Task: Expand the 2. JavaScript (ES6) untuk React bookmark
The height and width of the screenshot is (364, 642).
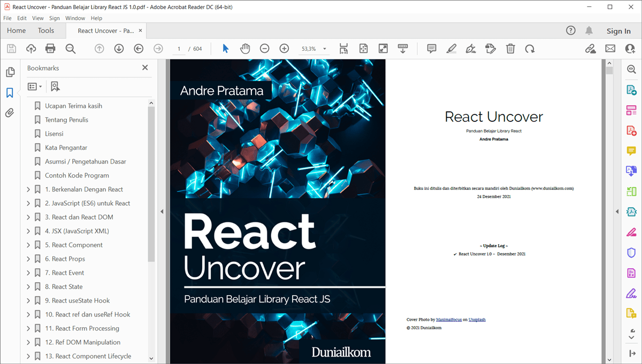Action: coord(28,203)
